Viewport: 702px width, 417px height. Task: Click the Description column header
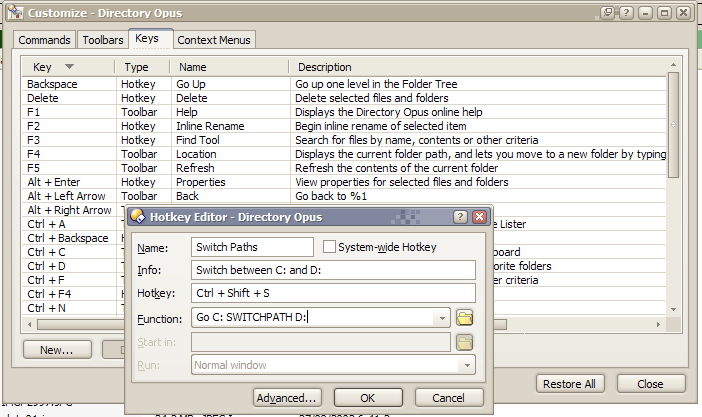point(325,67)
